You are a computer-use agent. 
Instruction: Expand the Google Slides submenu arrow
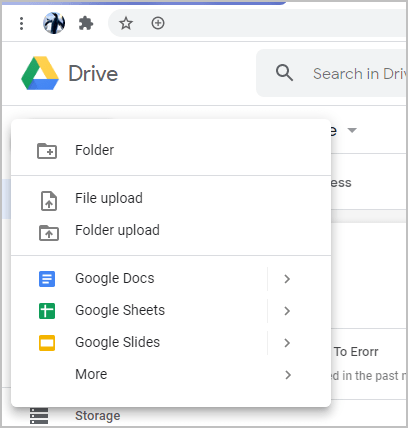coord(287,343)
